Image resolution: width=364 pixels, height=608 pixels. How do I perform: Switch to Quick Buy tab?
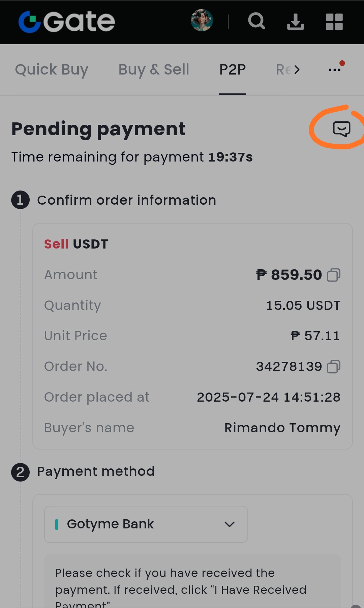click(x=52, y=70)
